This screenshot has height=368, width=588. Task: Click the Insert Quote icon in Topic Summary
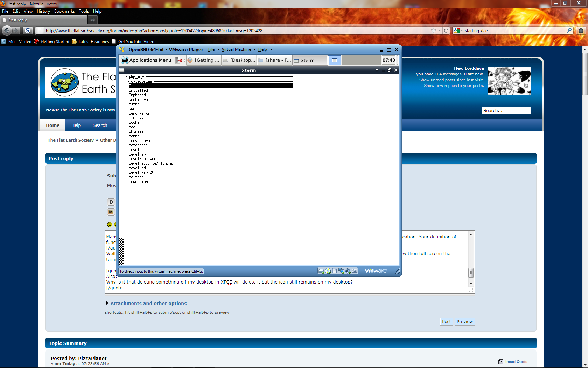pyautogui.click(x=501, y=362)
